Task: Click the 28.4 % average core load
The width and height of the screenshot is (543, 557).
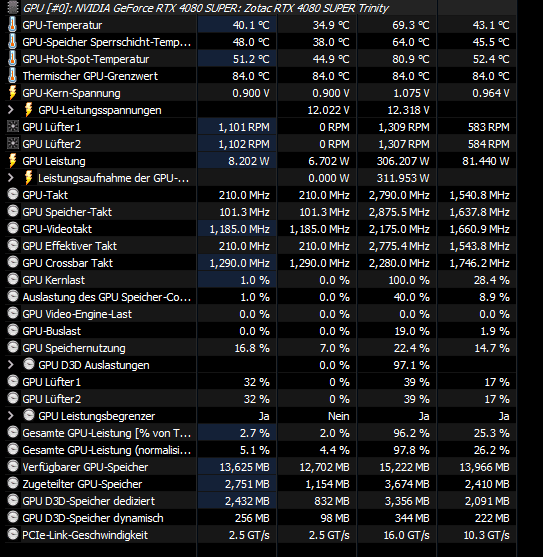Action: click(x=492, y=280)
